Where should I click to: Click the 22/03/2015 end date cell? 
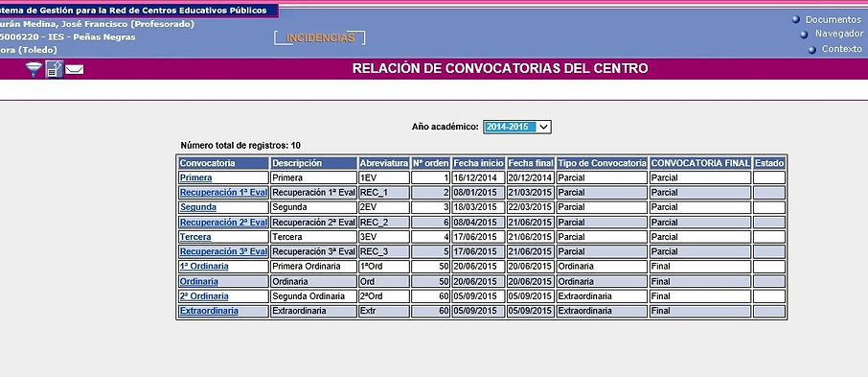click(531, 207)
